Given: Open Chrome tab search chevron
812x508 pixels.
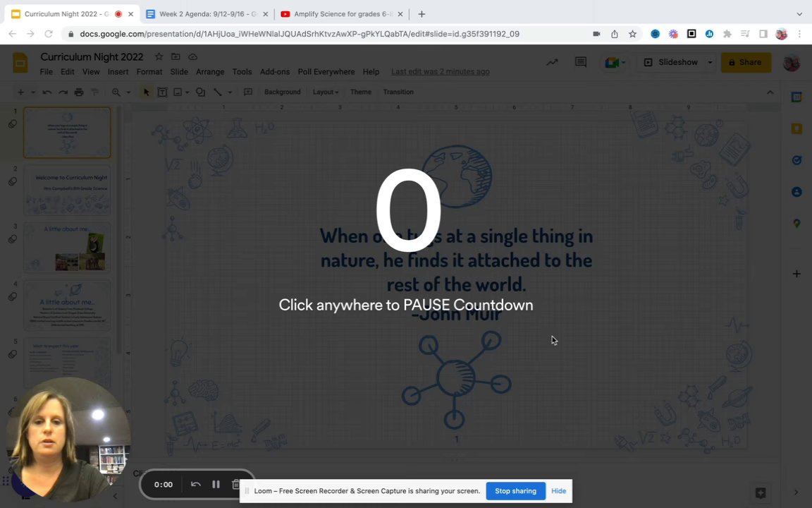Looking at the screenshot, I should pos(799,14).
